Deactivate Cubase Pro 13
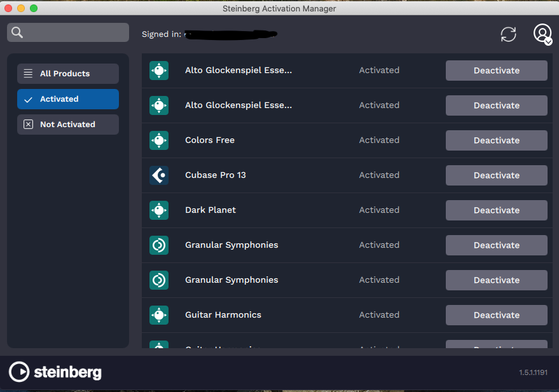559x392 pixels. click(x=496, y=175)
